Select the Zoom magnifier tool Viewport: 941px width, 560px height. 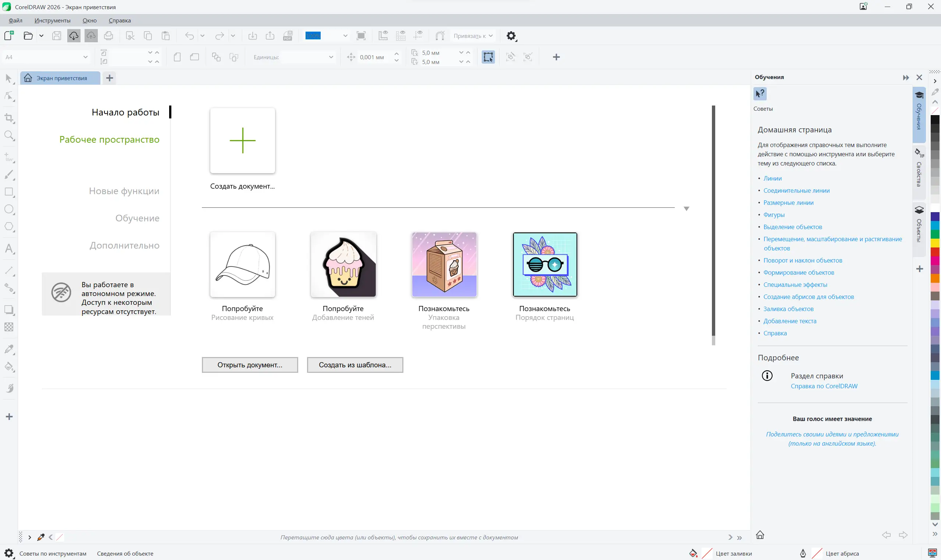[x=9, y=135]
